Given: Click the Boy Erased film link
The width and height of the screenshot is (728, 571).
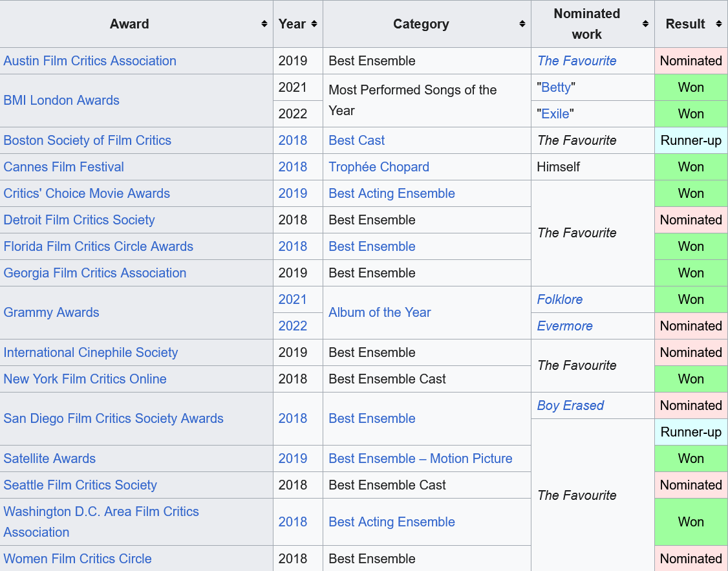Looking at the screenshot, I should click(570, 405).
